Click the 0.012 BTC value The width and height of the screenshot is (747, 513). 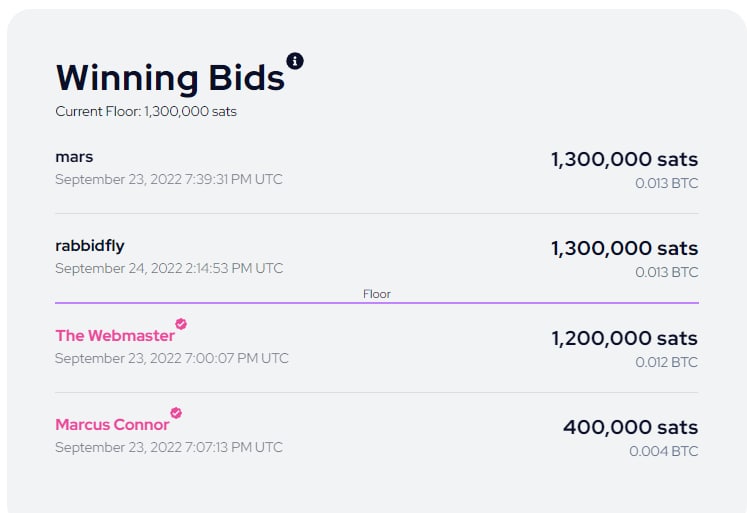[x=666, y=362]
